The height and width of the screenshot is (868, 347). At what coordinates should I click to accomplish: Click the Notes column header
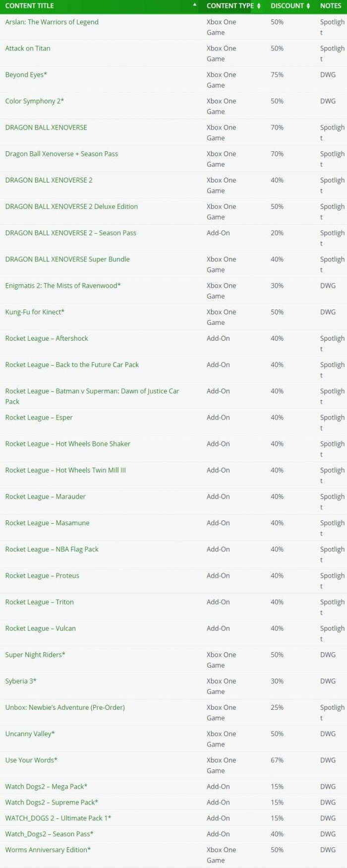pyautogui.click(x=331, y=6)
